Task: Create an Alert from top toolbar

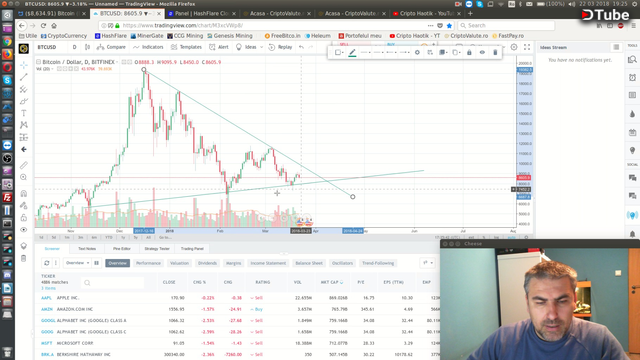Action: click(219, 47)
